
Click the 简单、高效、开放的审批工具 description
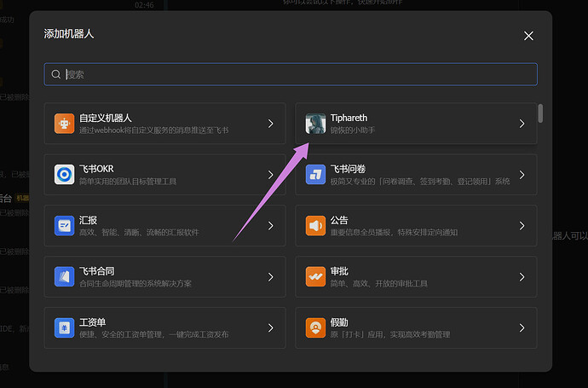pos(378,283)
